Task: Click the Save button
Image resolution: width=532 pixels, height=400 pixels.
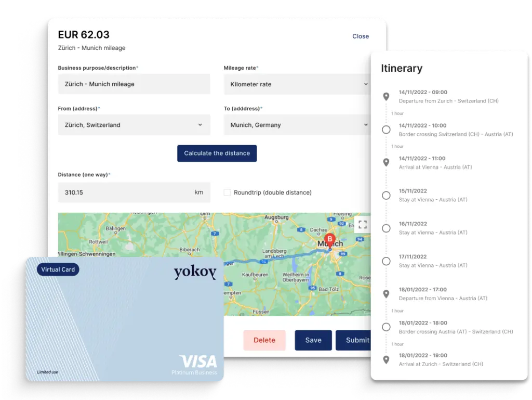Action: 313,340
